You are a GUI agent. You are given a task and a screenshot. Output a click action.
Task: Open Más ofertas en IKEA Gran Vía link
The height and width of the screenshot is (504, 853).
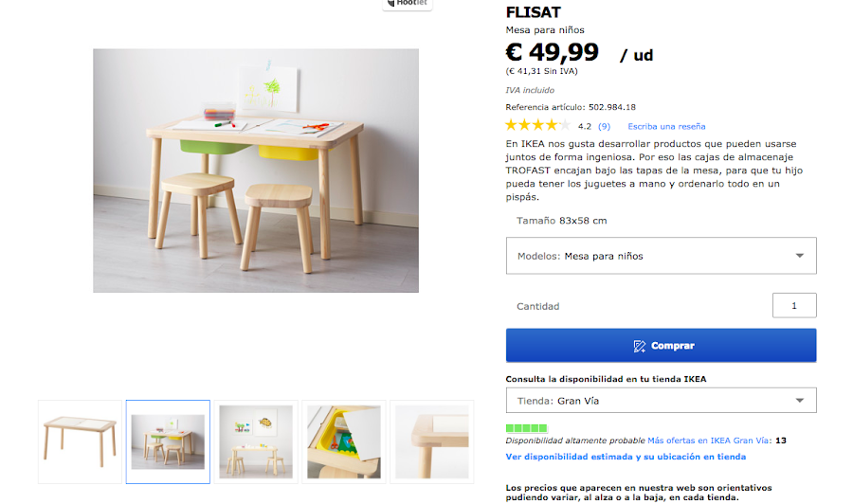pos(709,441)
